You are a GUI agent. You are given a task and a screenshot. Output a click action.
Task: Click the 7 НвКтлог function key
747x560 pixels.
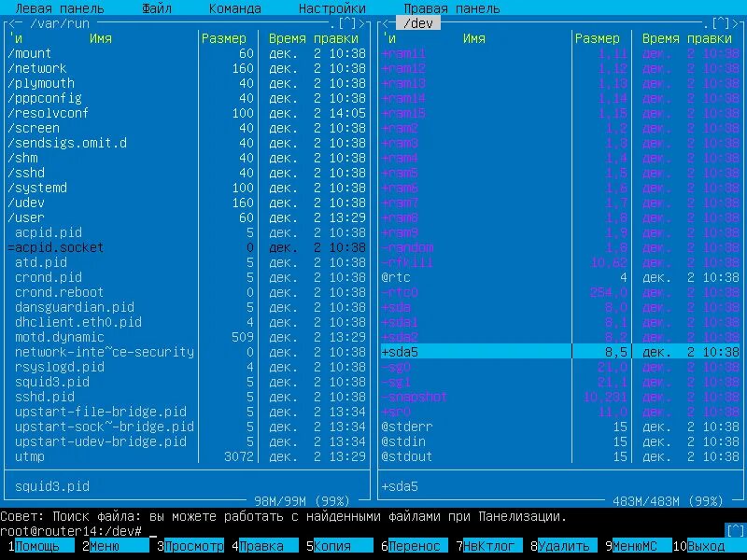[489, 546]
